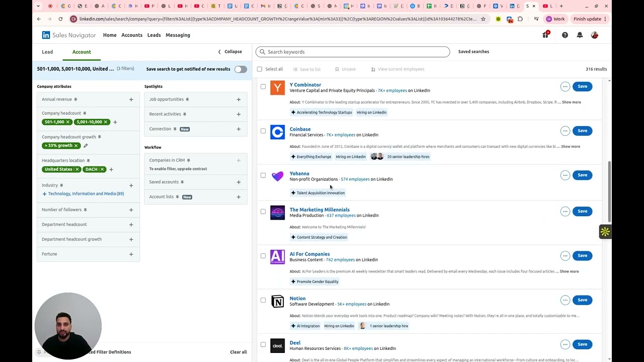Open the LinkedIn Sales Navigator logo
Screen dimensions: 644x362
(x=69, y=35)
